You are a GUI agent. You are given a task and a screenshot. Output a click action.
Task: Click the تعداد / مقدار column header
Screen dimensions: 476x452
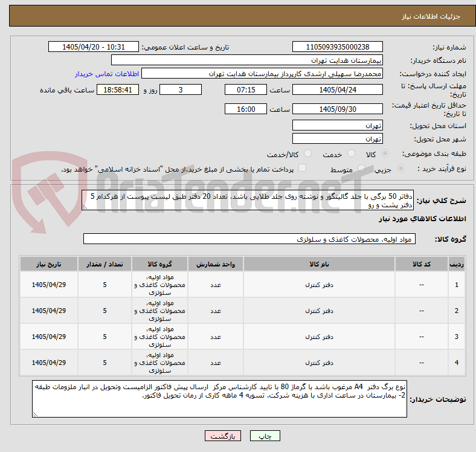(105, 264)
